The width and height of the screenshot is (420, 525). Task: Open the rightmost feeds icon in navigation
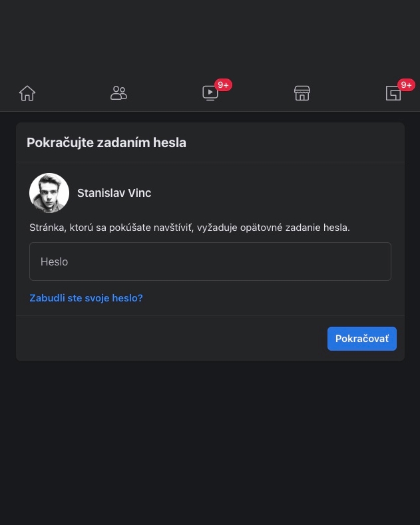(393, 93)
